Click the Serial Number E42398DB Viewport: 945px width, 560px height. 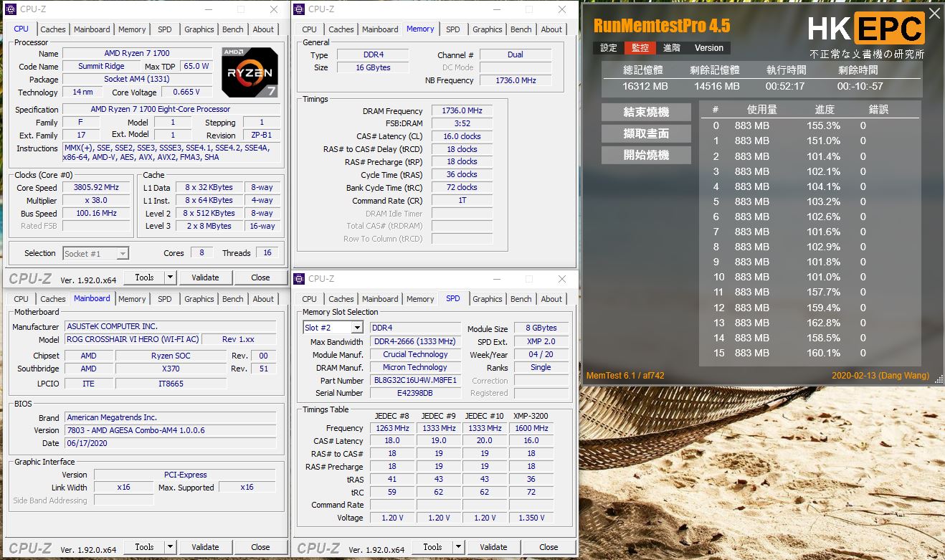tap(414, 394)
